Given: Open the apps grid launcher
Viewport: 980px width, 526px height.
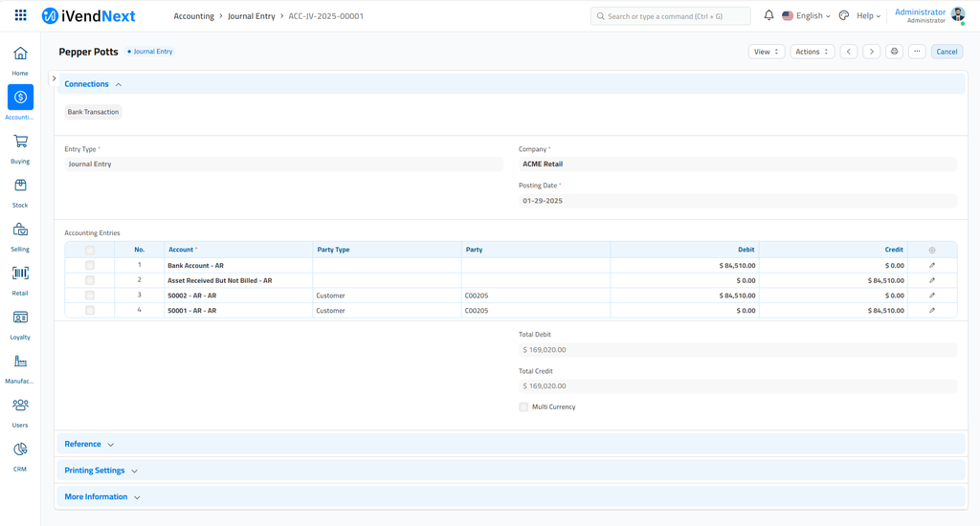Looking at the screenshot, I should (x=20, y=16).
